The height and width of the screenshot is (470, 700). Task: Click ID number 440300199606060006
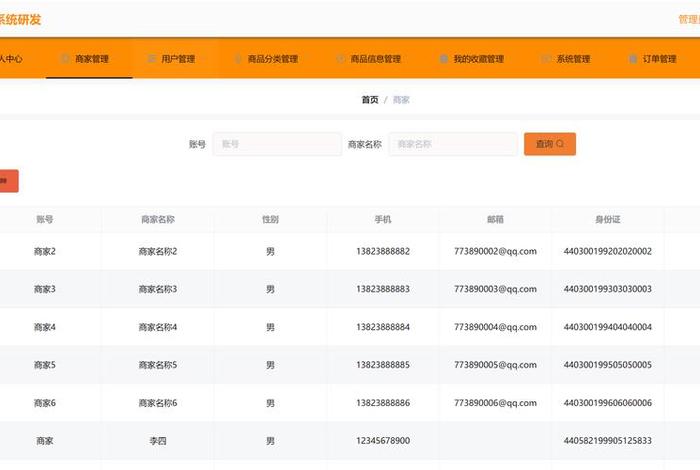click(x=608, y=403)
